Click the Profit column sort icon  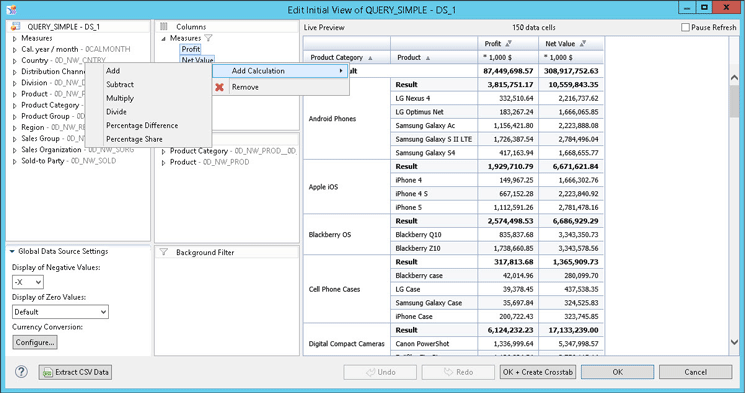pos(508,43)
